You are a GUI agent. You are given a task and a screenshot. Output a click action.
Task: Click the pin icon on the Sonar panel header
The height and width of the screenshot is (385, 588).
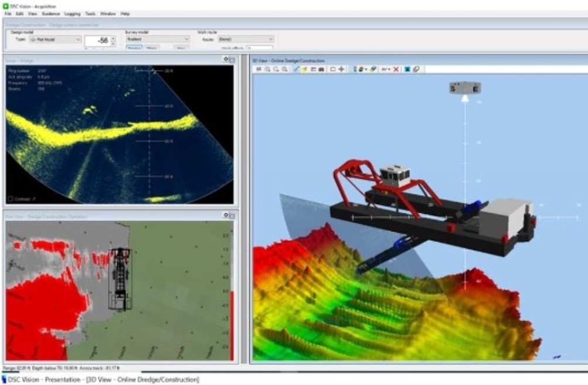coord(226,60)
